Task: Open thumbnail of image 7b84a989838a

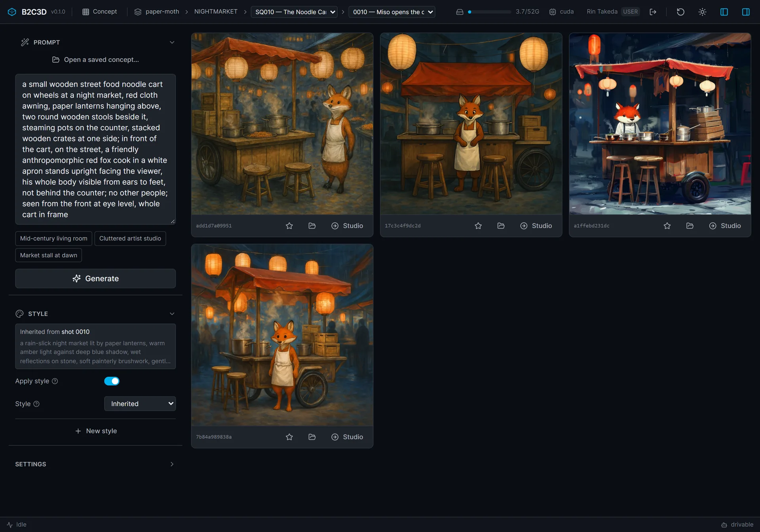Action: (282, 335)
